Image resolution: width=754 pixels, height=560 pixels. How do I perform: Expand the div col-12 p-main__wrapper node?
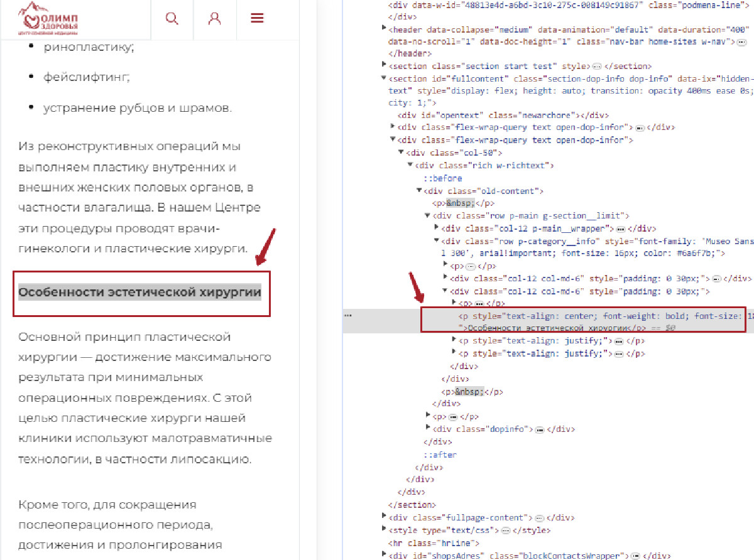(437, 229)
